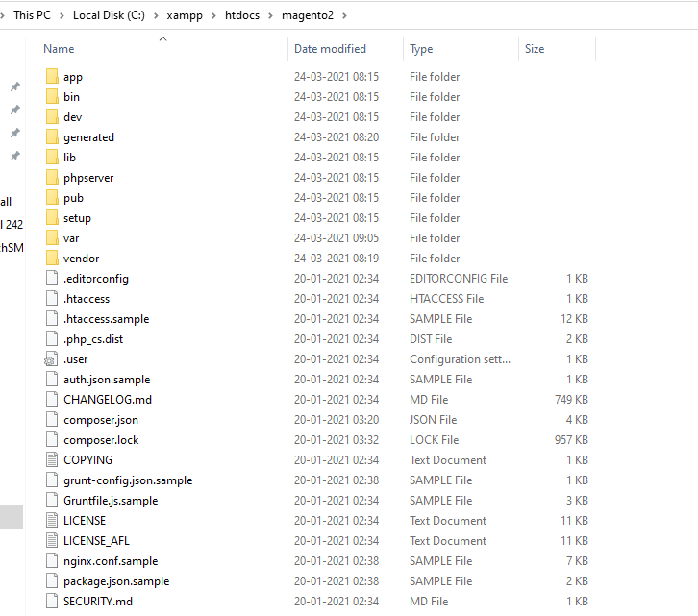This screenshot has height=616, width=698.
Task: Go to This PC in address bar
Action: (x=32, y=15)
